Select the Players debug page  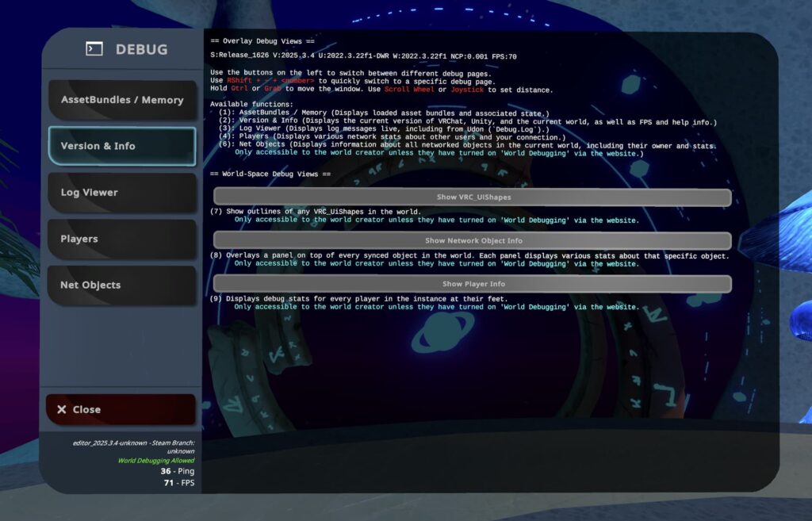coord(122,239)
